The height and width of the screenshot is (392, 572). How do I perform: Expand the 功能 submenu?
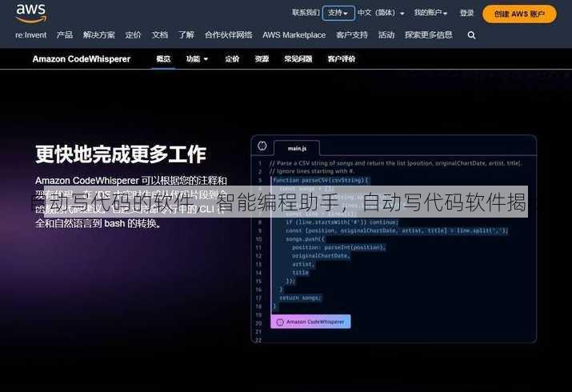[x=197, y=59]
